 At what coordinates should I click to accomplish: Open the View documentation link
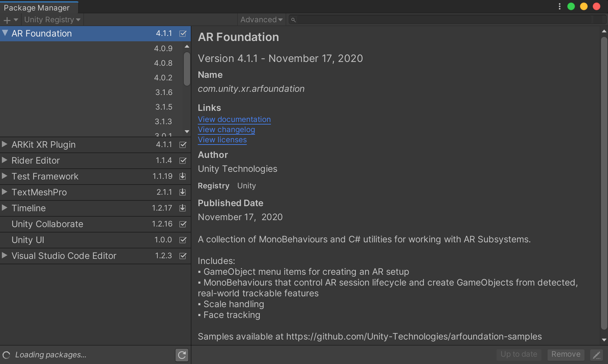pos(234,119)
